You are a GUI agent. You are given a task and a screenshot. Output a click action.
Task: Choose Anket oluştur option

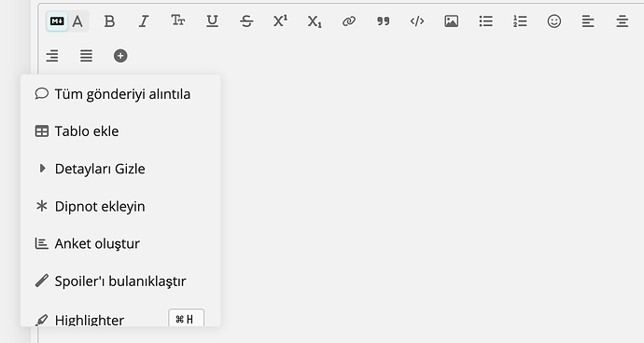click(120, 243)
